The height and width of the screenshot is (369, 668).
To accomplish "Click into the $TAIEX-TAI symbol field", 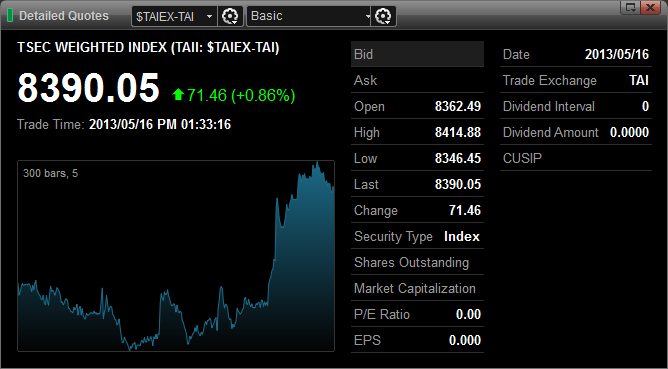I will point(169,17).
